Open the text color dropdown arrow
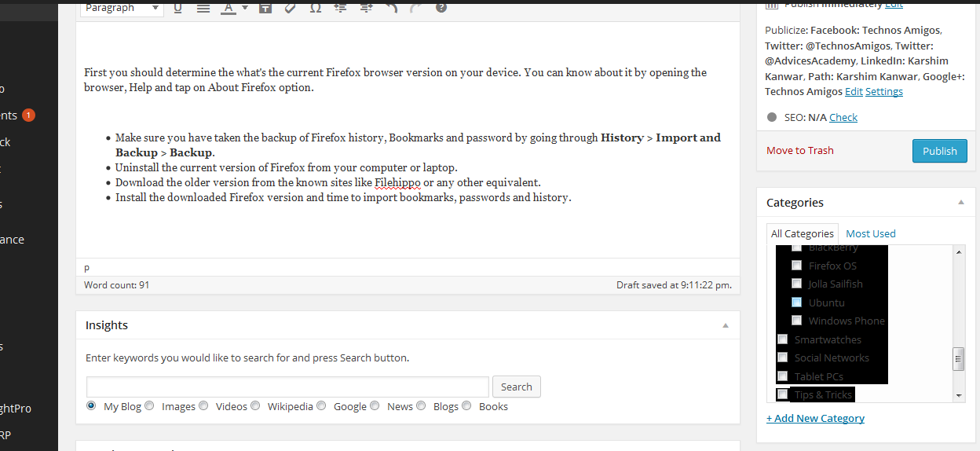This screenshot has height=451, width=980. [245, 8]
